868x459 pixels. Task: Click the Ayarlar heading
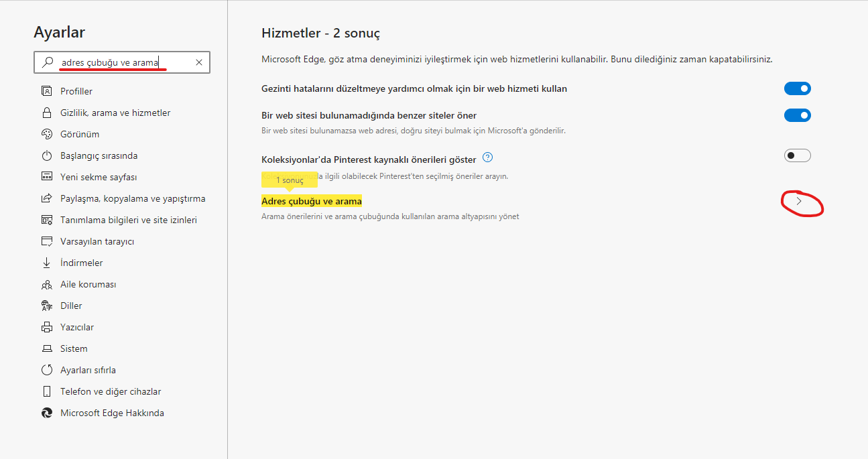[59, 32]
